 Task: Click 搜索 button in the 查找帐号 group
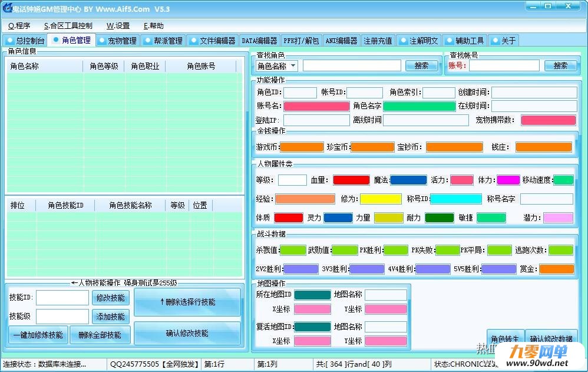[x=560, y=65]
